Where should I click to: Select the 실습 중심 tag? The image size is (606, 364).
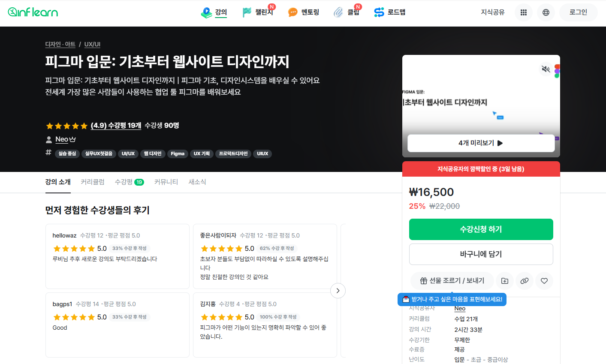[67, 153]
